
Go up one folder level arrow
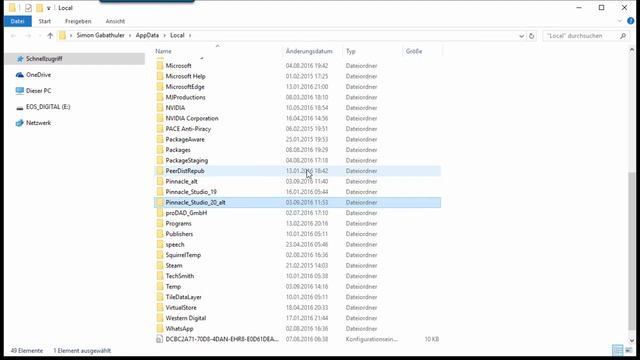50,36
